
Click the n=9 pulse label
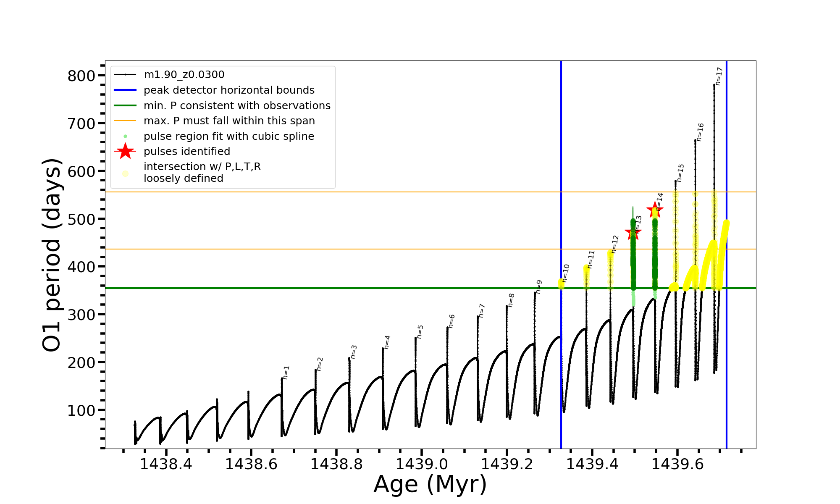pyautogui.click(x=539, y=286)
